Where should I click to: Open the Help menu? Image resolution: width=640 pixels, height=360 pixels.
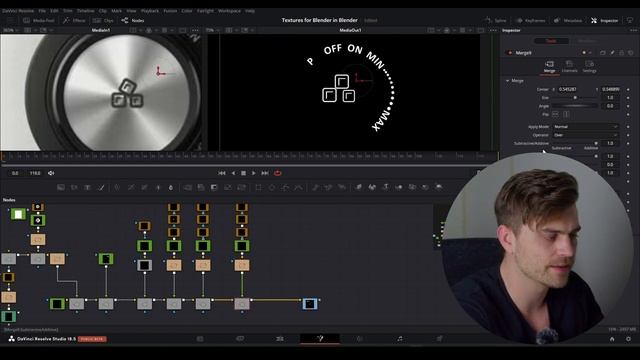click(250, 11)
